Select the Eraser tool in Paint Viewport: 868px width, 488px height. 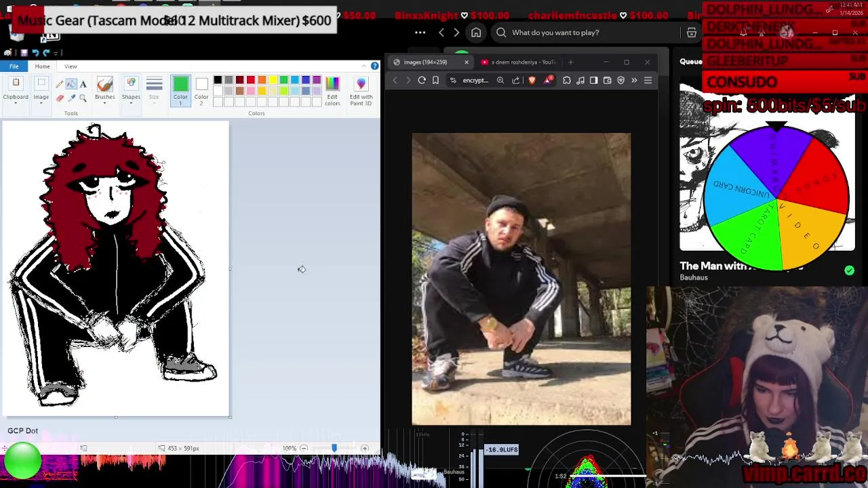[60, 98]
